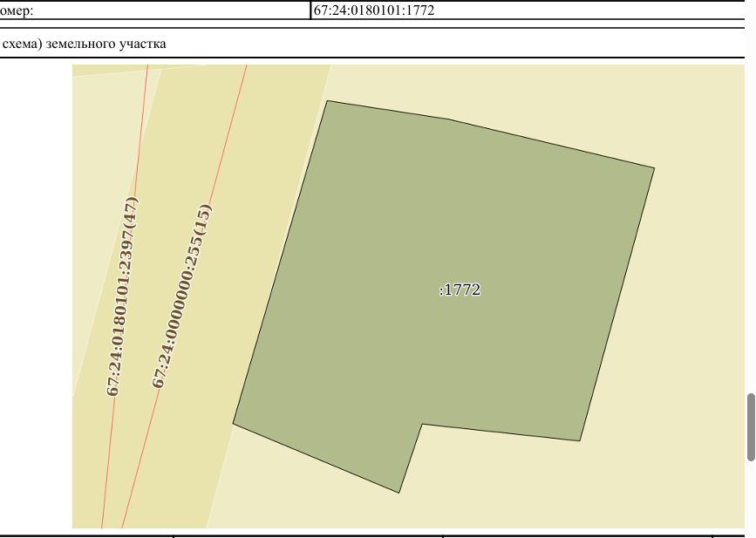Click the rotated label 67:24:0180101:2397(47)
The width and height of the screenshot is (756, 538).
tap(122, 296)
